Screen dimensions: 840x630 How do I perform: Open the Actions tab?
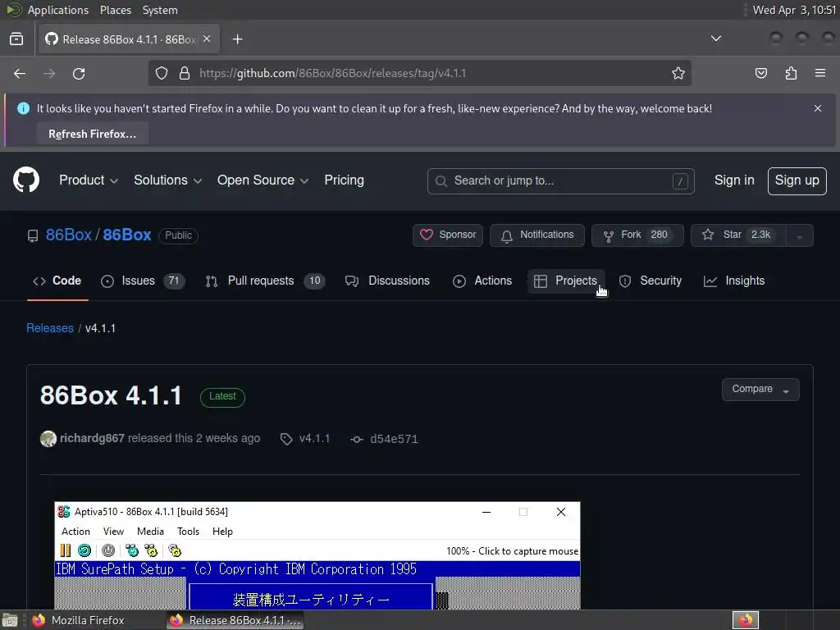click(x=482, y=281)
